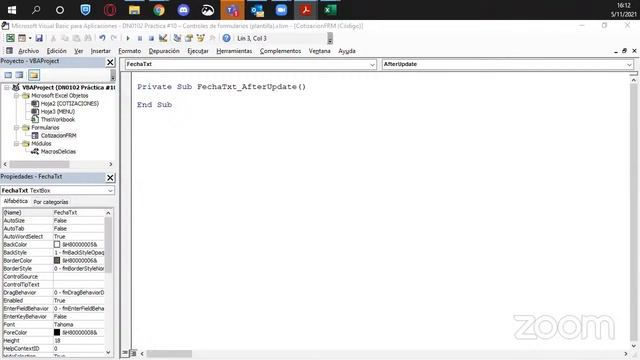The width and height of the screenshot is (640, 360).
Task: Open the Herramientas menu
Action: (234, 51)
